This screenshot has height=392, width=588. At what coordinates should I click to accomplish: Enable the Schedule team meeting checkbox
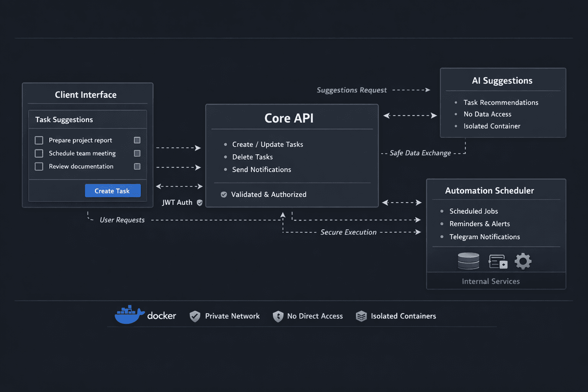click(39, 153)
